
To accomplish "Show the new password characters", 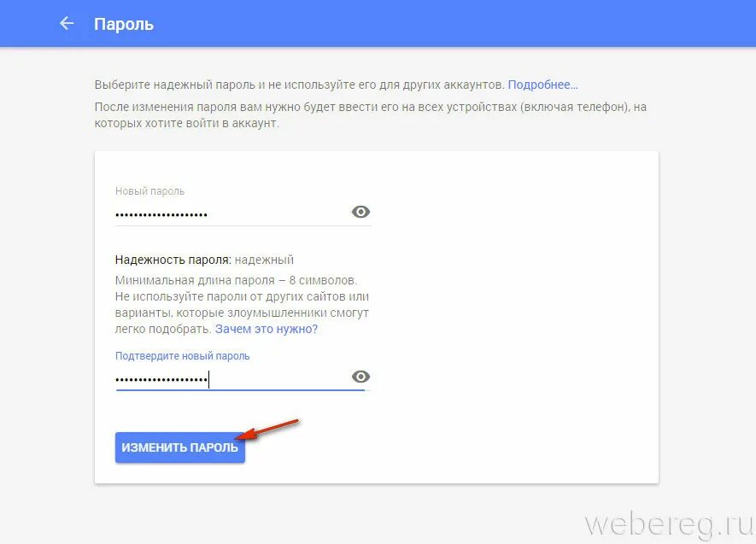I will click(360, 212).
